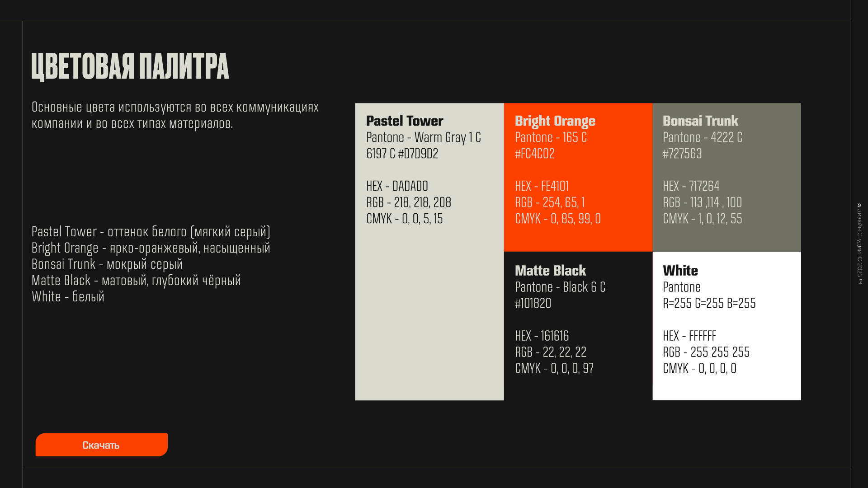
Task: Click the double-chevron icon by the studio credit
Action: point(859,206)
